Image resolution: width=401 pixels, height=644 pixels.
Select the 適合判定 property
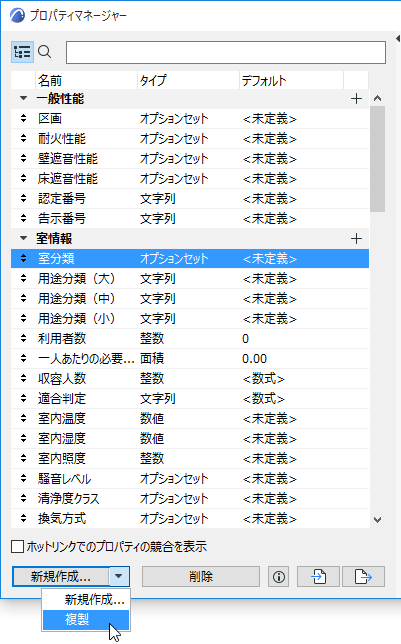pos(190,398)
